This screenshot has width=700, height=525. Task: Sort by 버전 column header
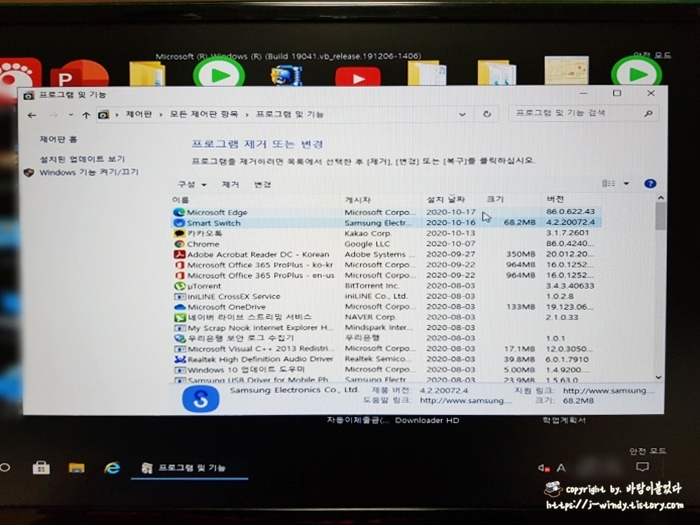555,199
